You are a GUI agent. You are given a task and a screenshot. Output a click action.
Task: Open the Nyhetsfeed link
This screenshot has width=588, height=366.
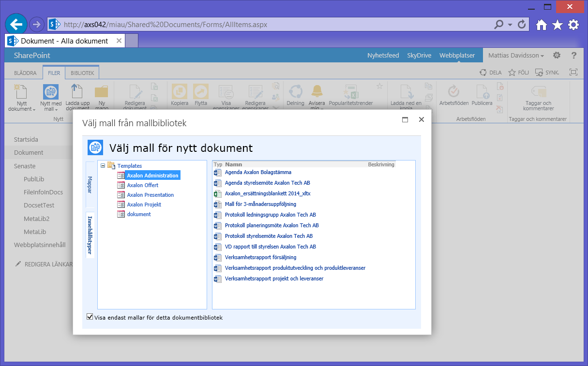(383, 55)
